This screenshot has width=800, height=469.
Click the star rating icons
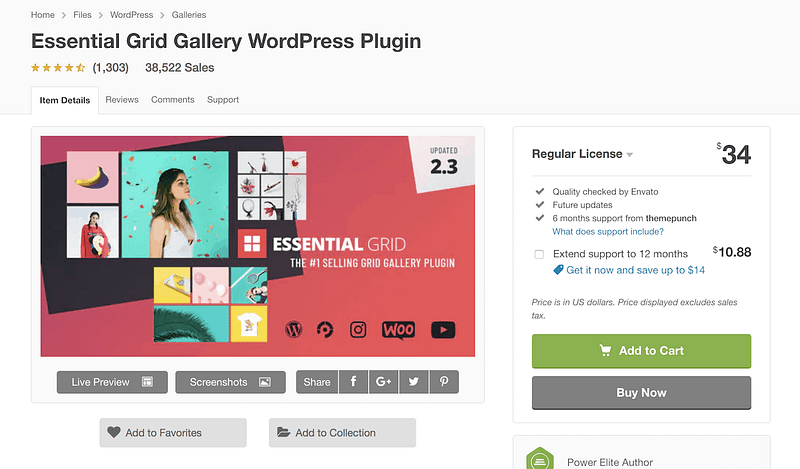coord(58,67)
